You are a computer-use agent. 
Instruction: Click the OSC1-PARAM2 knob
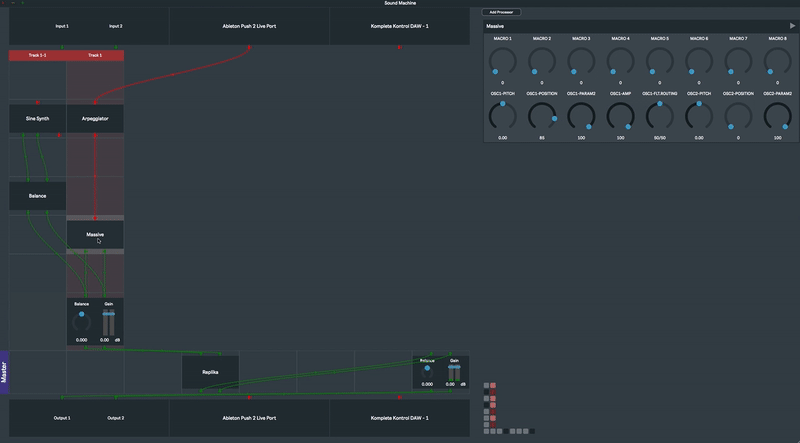[x=581, y=116]
